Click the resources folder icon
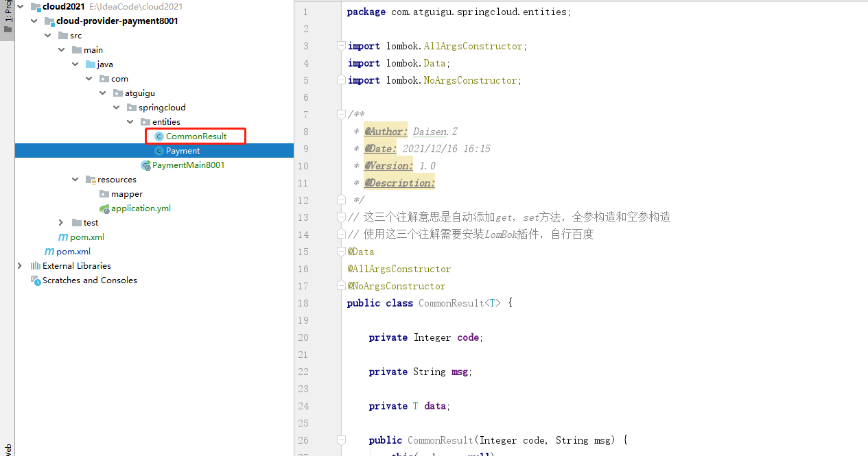868x456 pixels. tap(91, 179)
